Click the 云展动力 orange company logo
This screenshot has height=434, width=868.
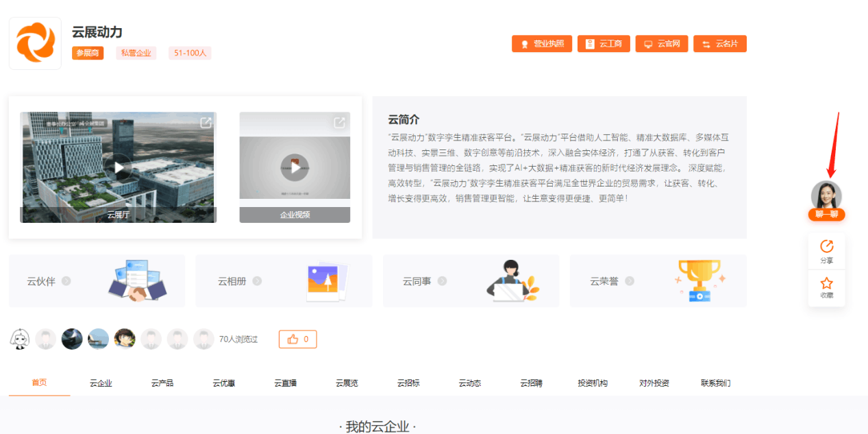click(35, 43)
